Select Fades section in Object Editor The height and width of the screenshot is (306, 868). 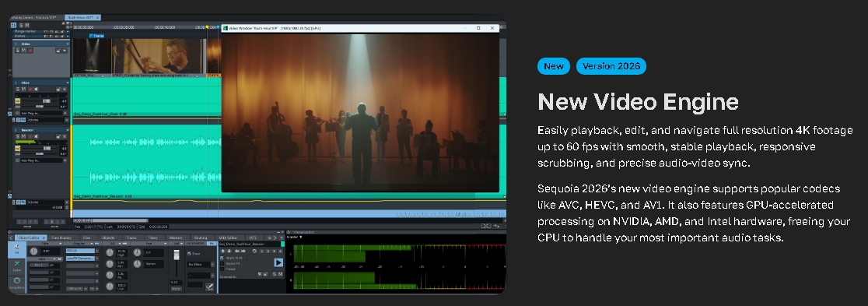click(x=16, y=266)
